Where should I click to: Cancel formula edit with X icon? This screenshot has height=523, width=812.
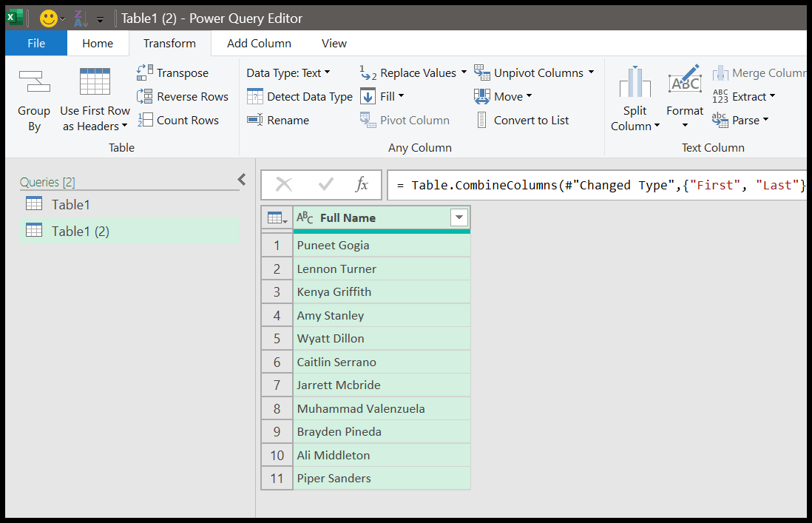pyautogui.click(x=284, y=184)
